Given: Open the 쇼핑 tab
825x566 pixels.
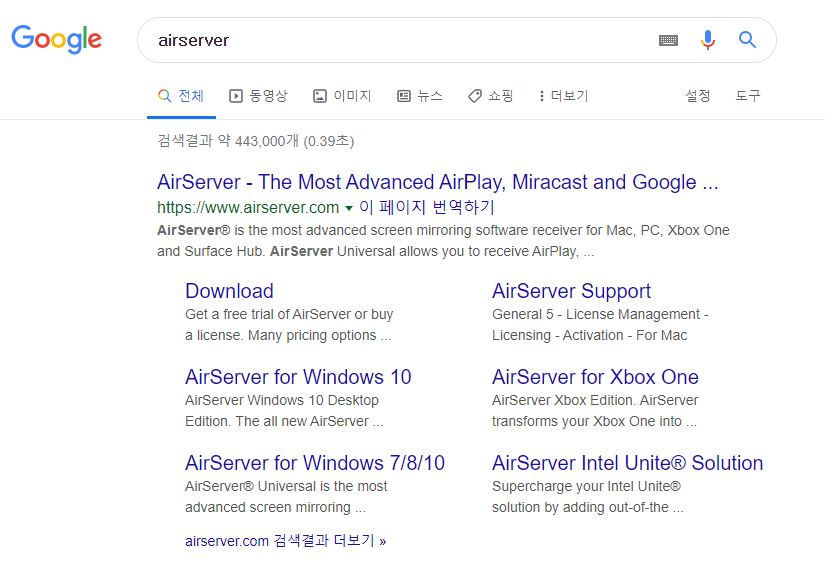Looking at the screenshot, I should click(x=490, y=96).
